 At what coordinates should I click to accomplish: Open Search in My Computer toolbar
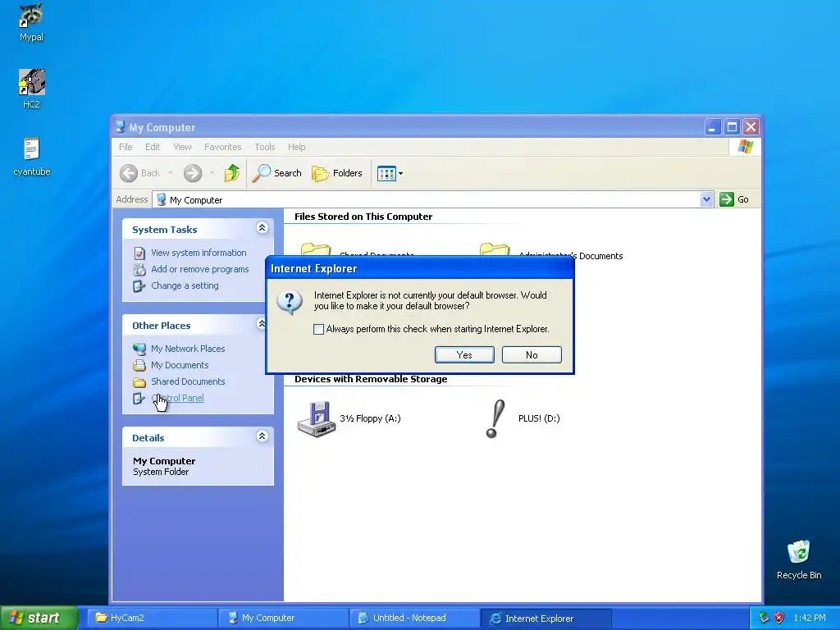pos(277,173)
